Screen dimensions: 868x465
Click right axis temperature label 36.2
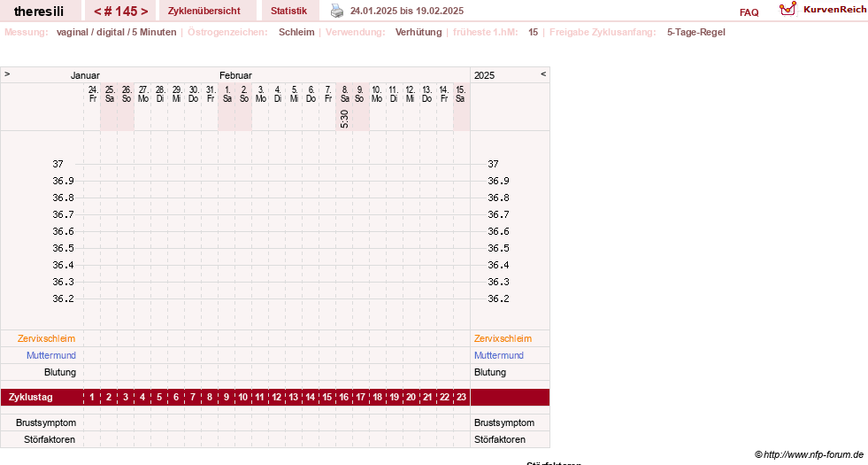click(498, 298)
